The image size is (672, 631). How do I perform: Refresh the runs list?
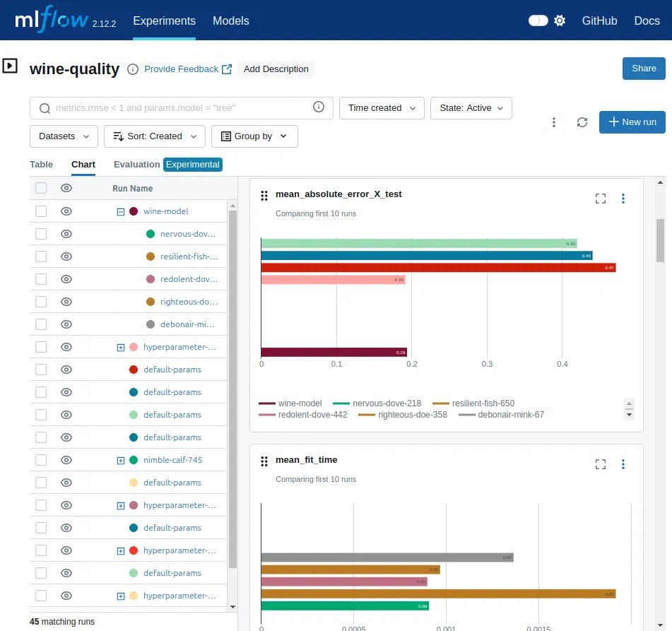tap(582, 122)
